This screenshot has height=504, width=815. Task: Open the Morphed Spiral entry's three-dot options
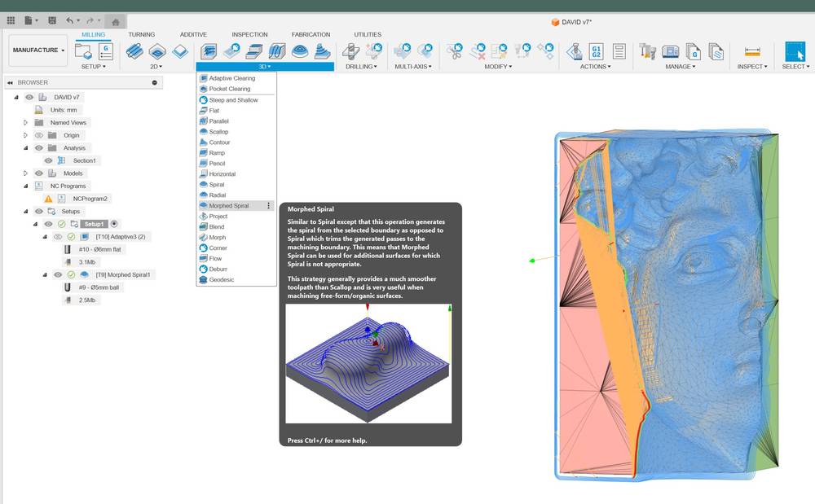[x=269, y=205]
